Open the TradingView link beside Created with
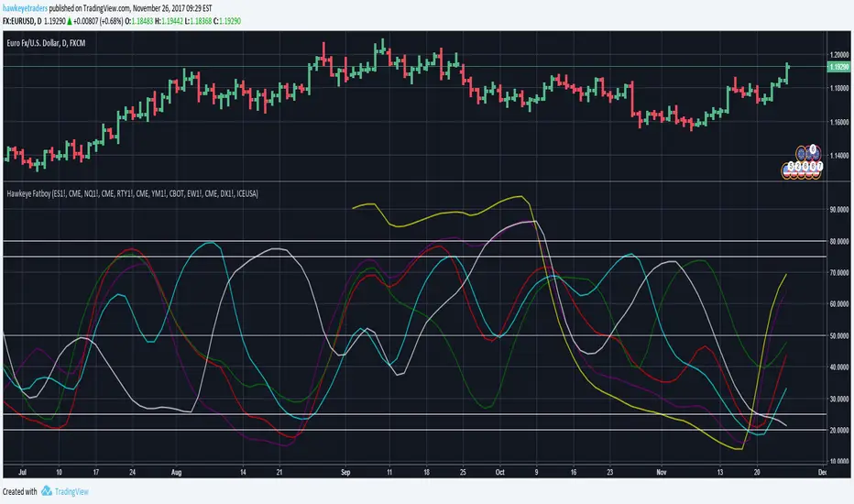This screenshot has width=854, height=504. click(x=71, y=491)
